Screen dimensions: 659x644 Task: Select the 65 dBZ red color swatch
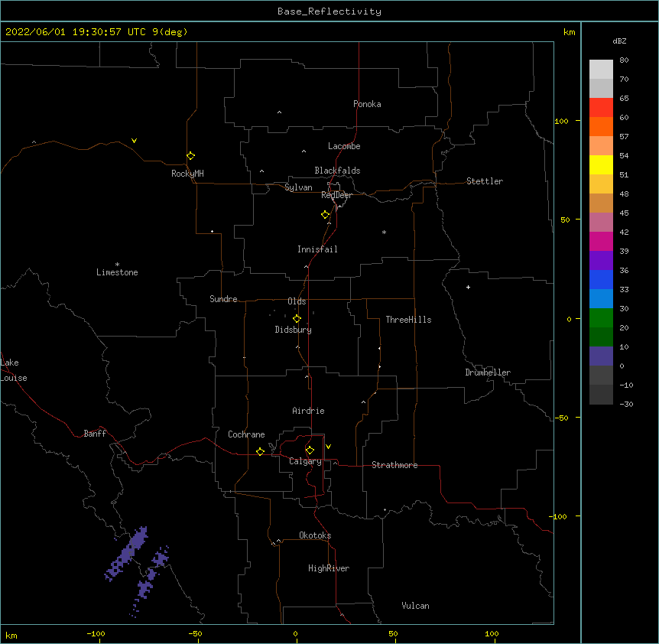click(x=601, y=108)
